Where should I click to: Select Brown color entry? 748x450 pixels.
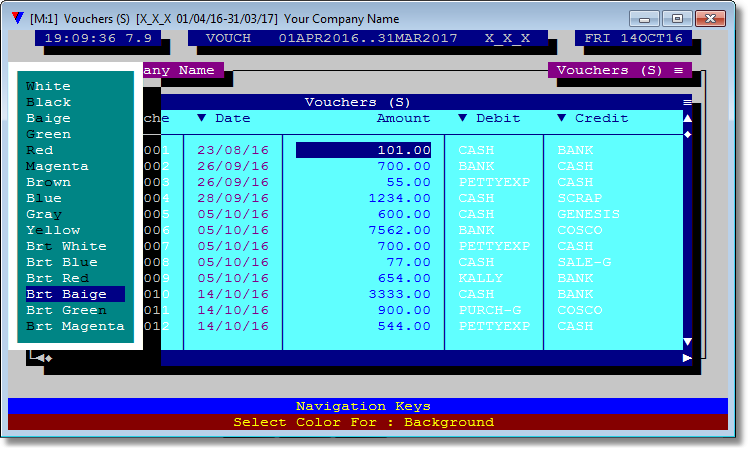pos(48,182)
